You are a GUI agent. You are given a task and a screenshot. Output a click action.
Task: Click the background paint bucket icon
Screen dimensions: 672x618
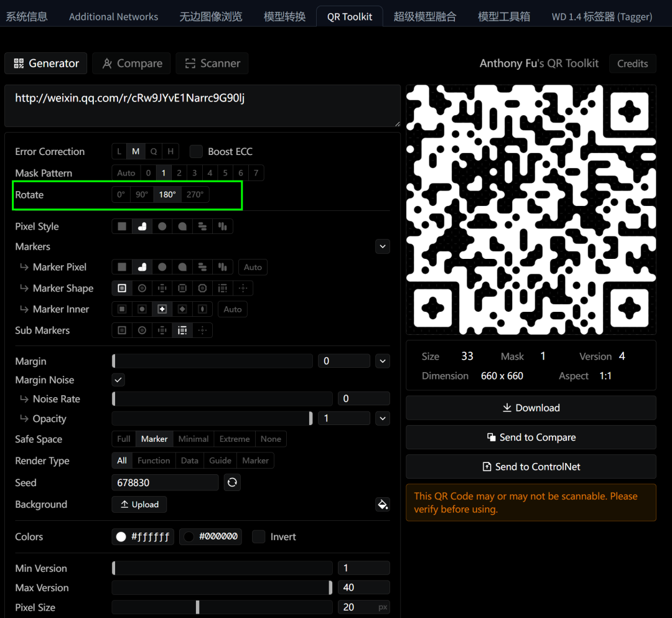(382, 505)
